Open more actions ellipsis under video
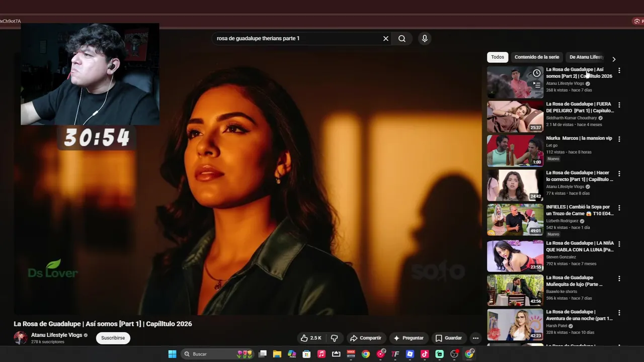644x362 pixels. (x=475, y=338)
